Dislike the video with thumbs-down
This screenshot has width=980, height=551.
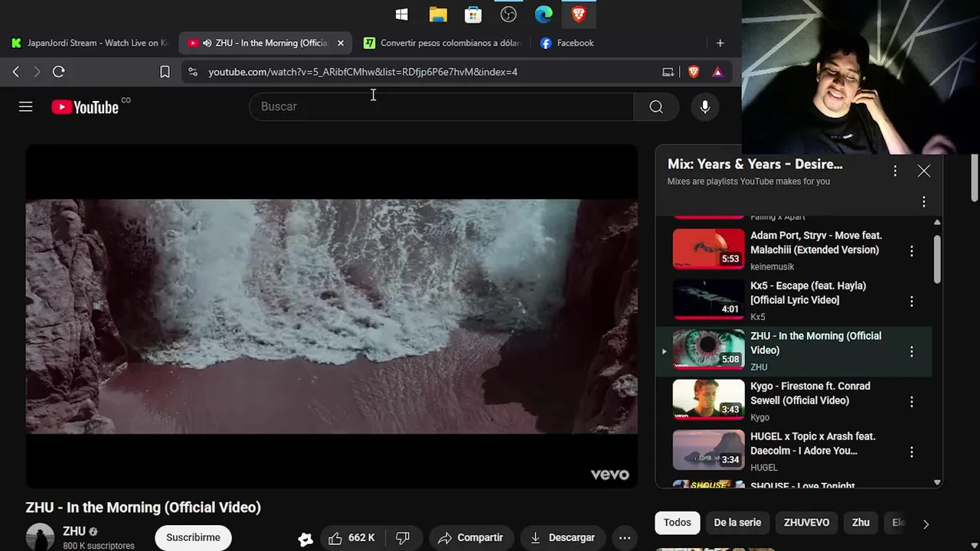coord(403,538)
